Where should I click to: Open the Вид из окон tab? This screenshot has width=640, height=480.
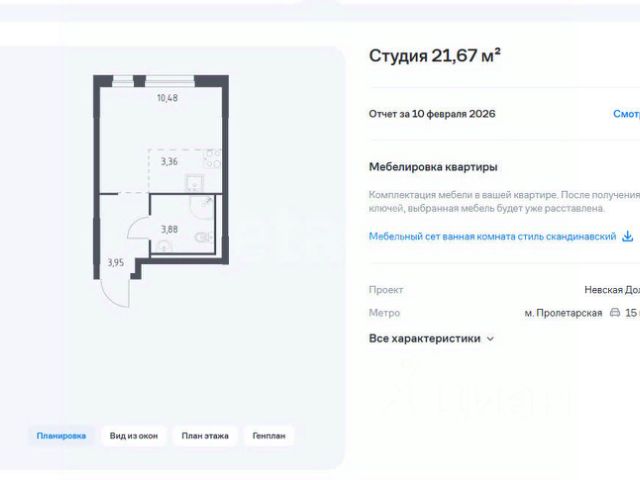click(x=133, y=436)
